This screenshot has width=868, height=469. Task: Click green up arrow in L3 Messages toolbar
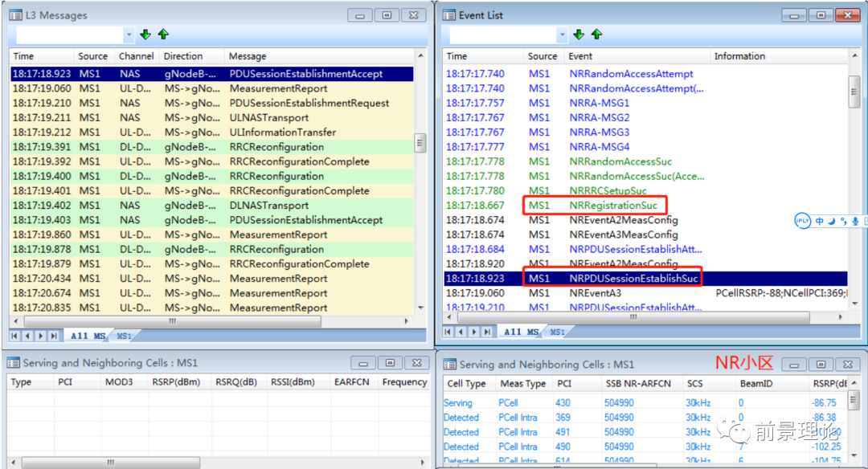tap(163, 35)
